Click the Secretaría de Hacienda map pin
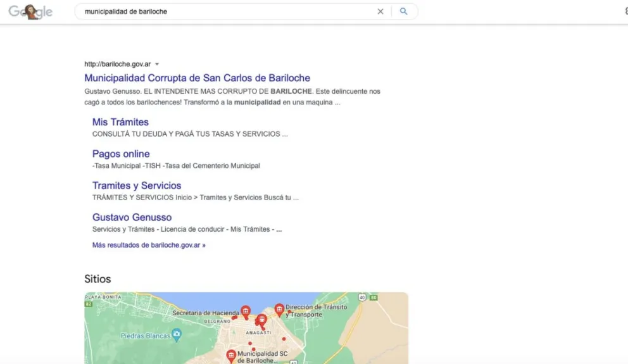Viewport: 628px width, 364px height. point(246,311)
